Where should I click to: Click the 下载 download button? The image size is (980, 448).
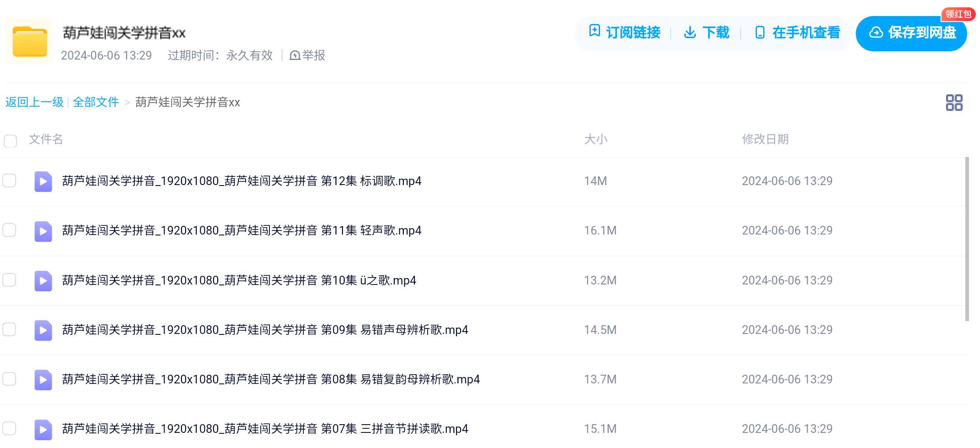pos(706,33)
